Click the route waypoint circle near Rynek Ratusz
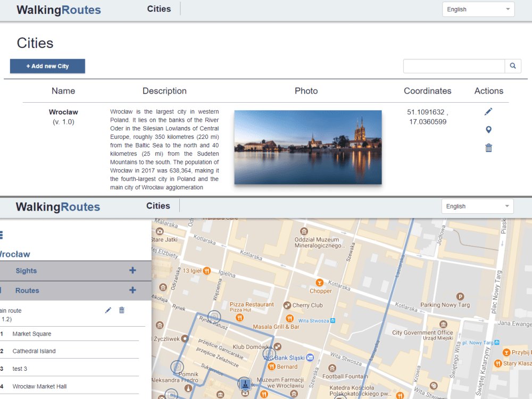Screen dimensions: 532x399 point(214,317)
